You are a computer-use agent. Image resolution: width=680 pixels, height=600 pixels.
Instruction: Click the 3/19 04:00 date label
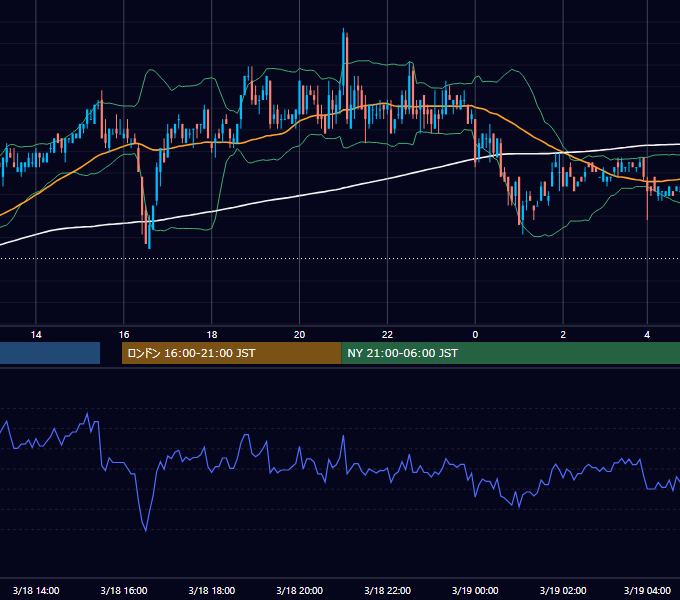[647, 590]
